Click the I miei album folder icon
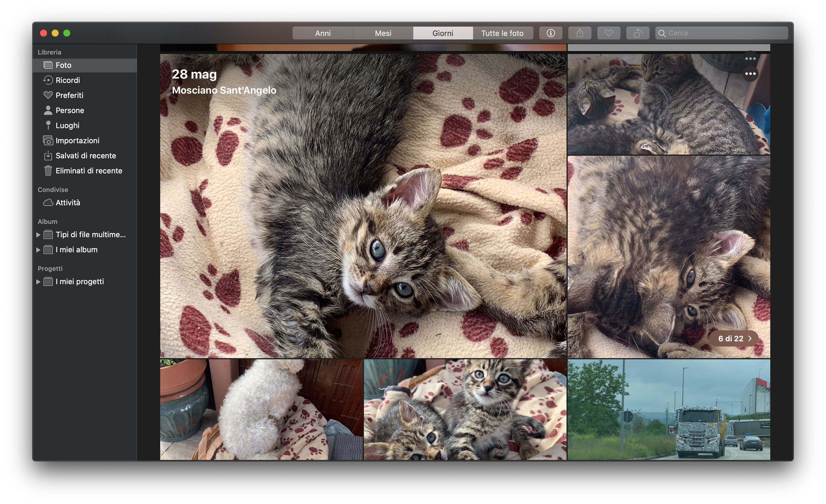The image size is (826, 504). coord(48,249)
